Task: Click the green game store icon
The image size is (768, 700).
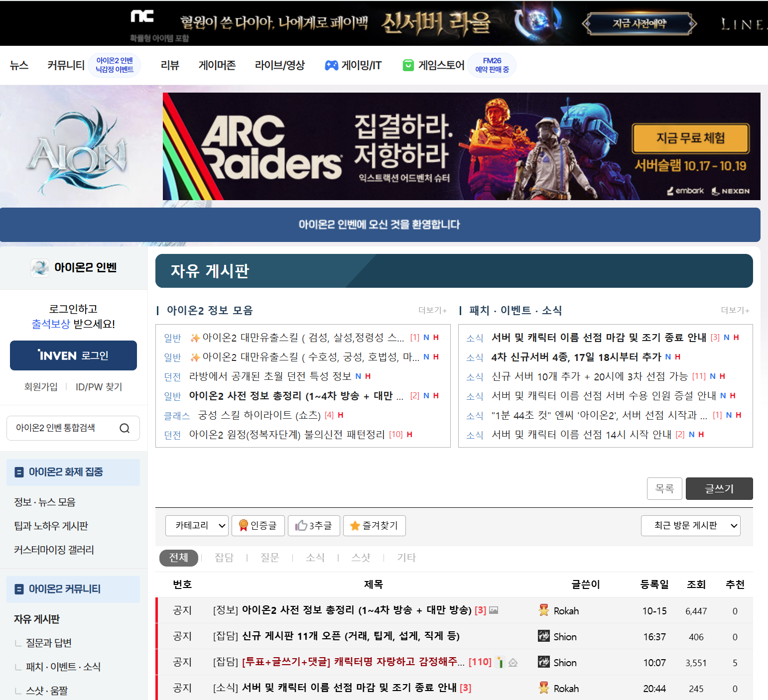Action: [x=408, y=65]
